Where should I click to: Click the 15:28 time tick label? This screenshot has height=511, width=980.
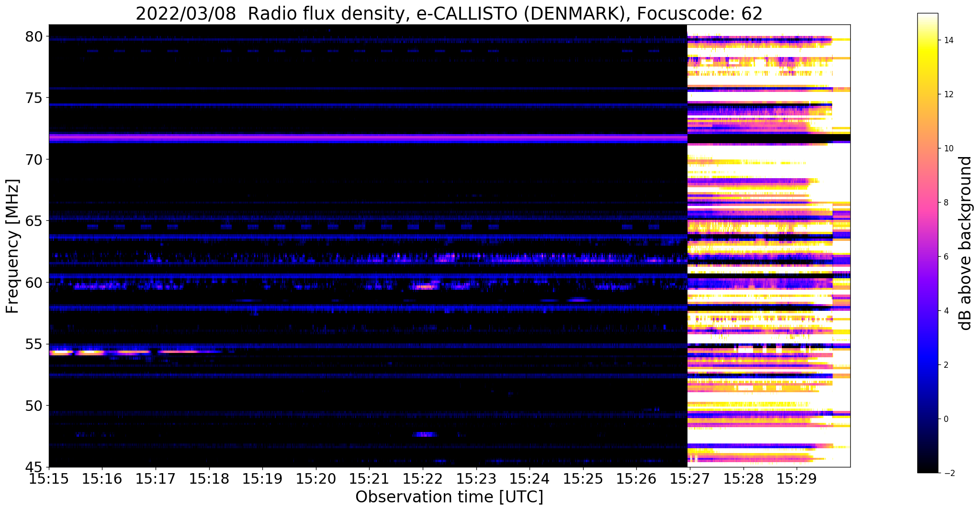click(x=743, y=478)
